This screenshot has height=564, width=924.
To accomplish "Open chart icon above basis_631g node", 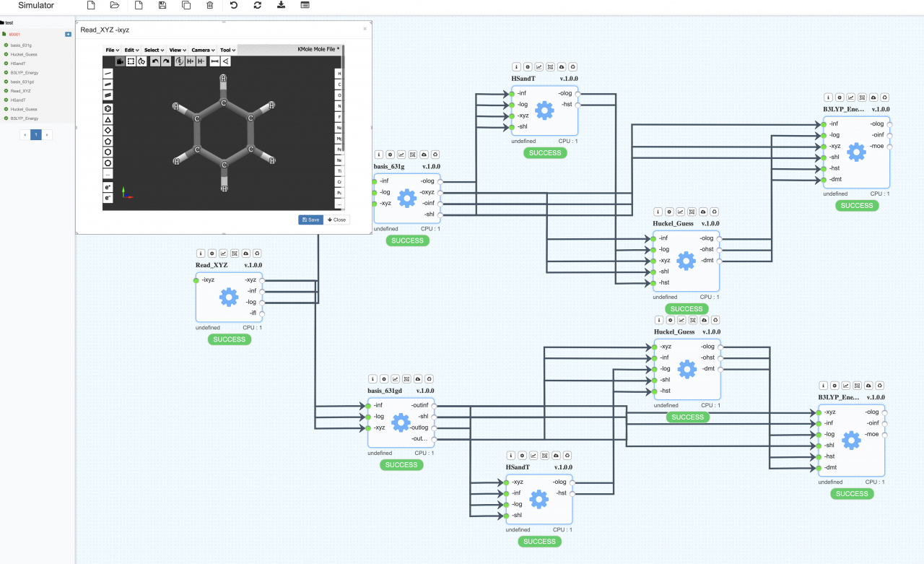I will 401,155.
